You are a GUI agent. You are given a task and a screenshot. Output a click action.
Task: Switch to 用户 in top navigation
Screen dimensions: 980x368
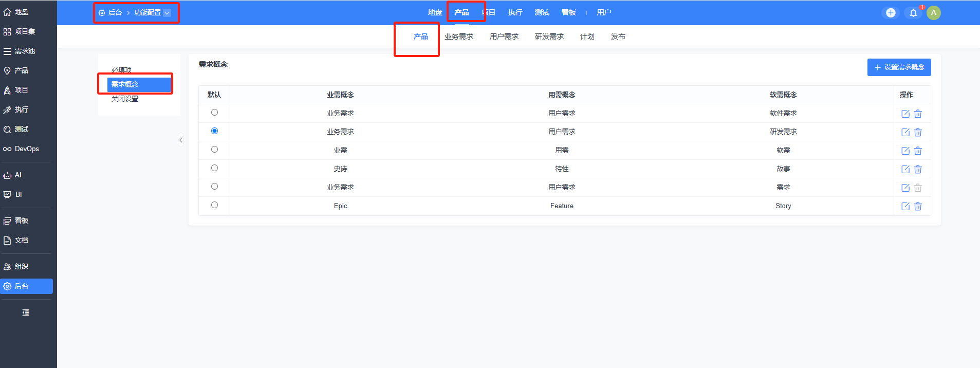604,12
